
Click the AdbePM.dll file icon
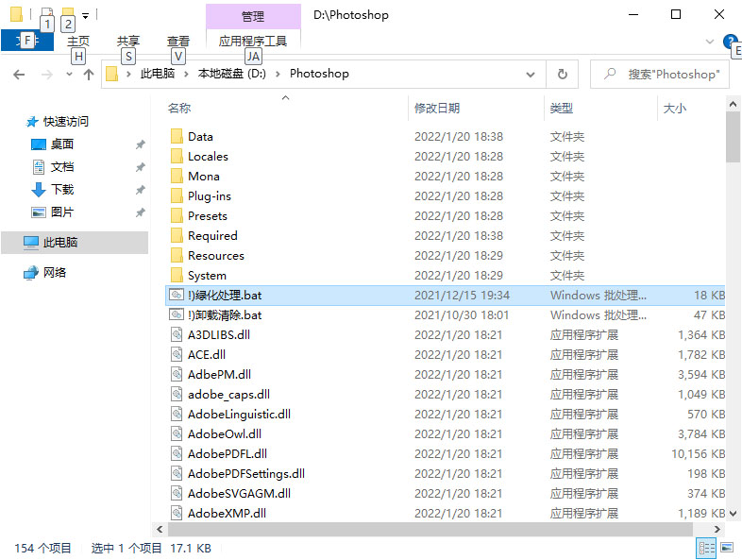177,375
